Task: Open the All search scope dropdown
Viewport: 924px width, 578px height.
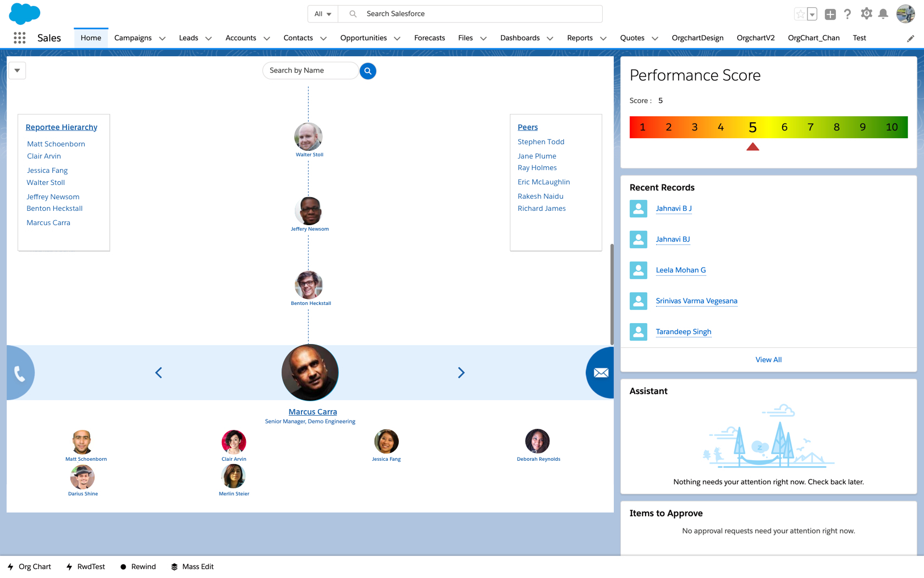Action: point(323,14)
